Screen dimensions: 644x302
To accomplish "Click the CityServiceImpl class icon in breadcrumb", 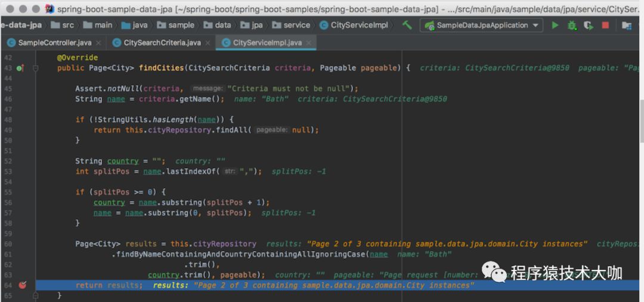I will point(324,25).
